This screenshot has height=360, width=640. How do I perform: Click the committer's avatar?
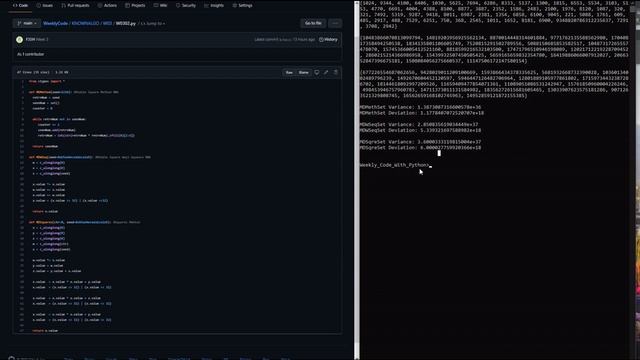(19, 40)
